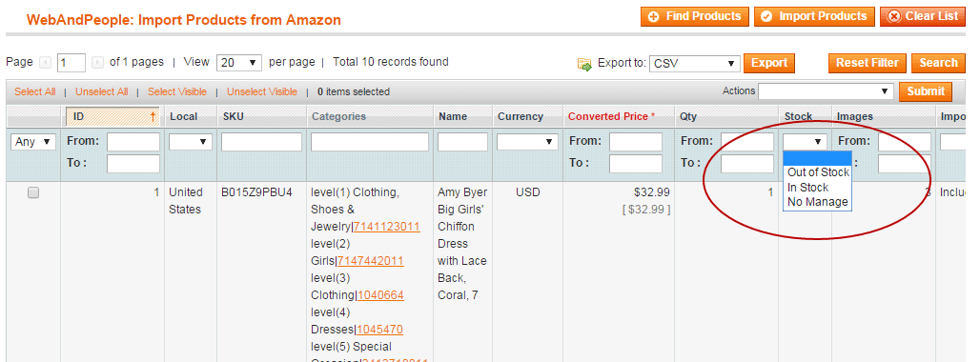The height and width of the screenshot is (362, 980).
Task: Click the SKU filter input field
Action: tap(261, 142)
